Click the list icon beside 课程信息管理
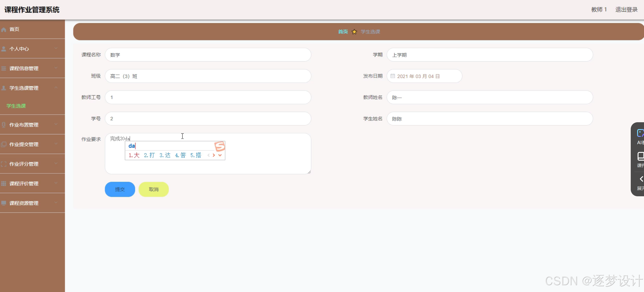The height and width of the screenshot is (292, 644). coord(4,69)
